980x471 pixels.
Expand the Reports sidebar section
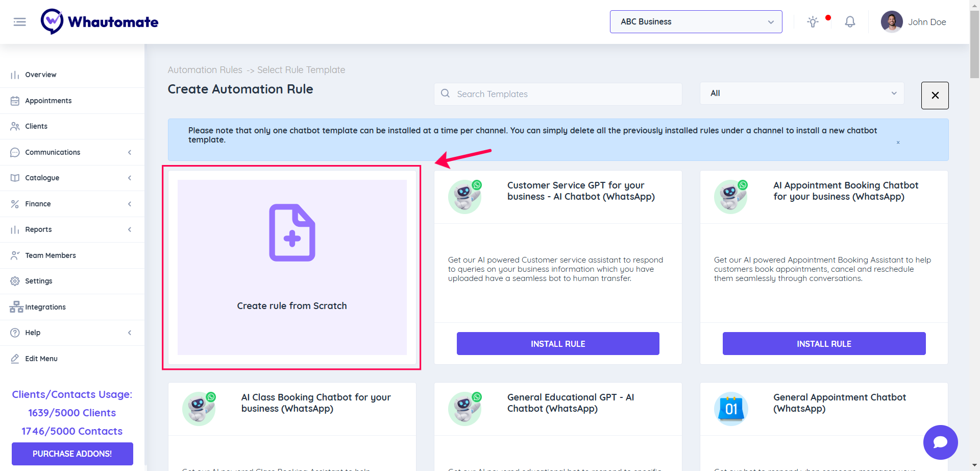71,229
